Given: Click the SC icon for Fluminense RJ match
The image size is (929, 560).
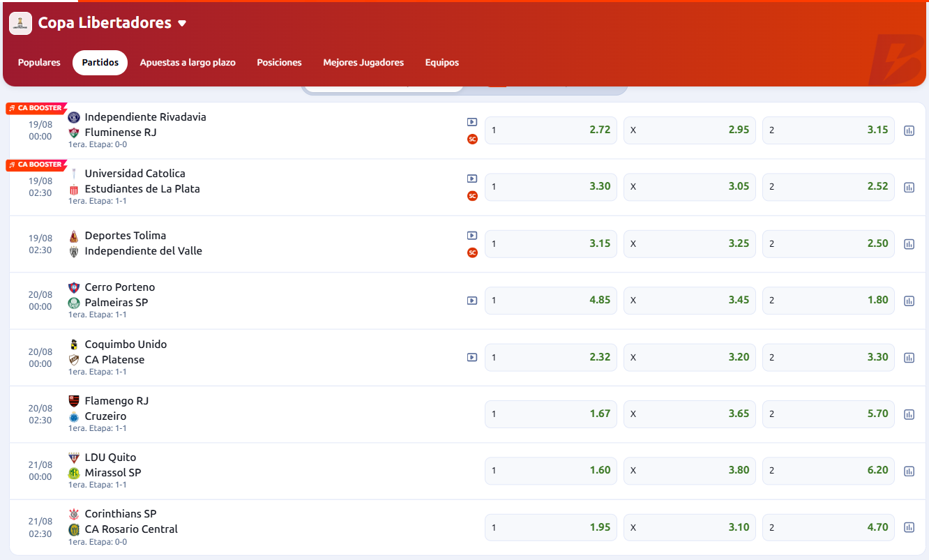Looking at the screenshot, I should pyautogui.click(x=472, y=139).
